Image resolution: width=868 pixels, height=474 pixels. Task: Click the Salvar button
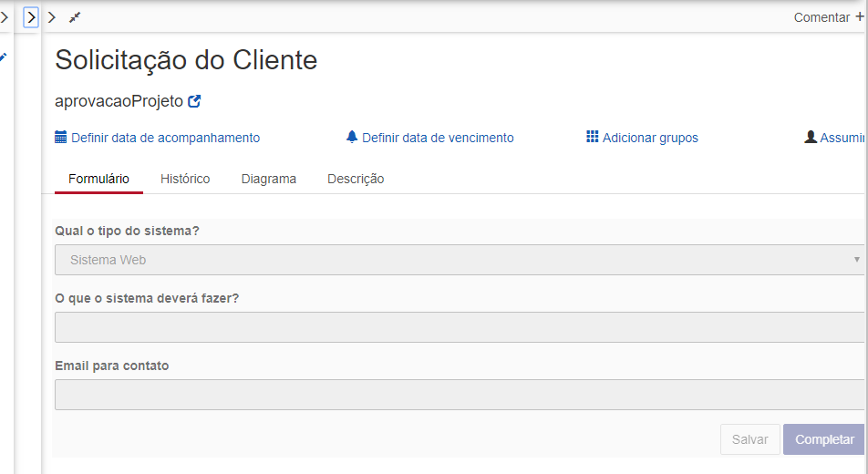point(750,439)
